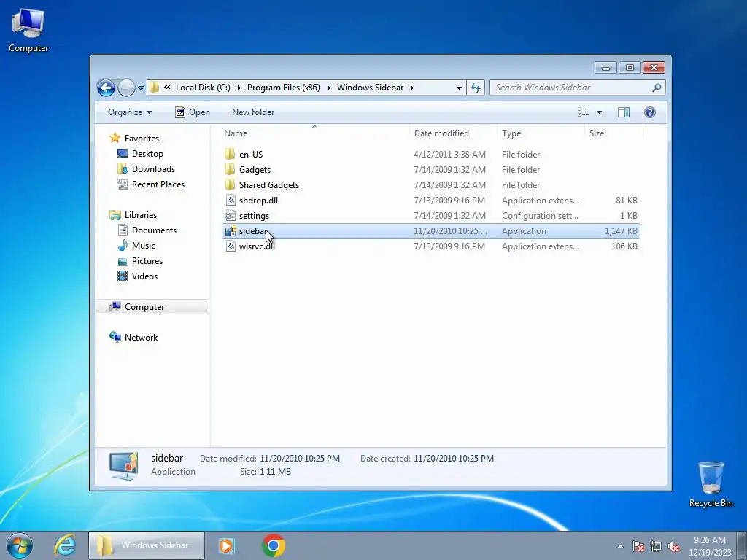Select Local Disk (C:) in address bar
The width and height of the screenshot is (747, 560).
pyautogui.click(x=203, y=87)
